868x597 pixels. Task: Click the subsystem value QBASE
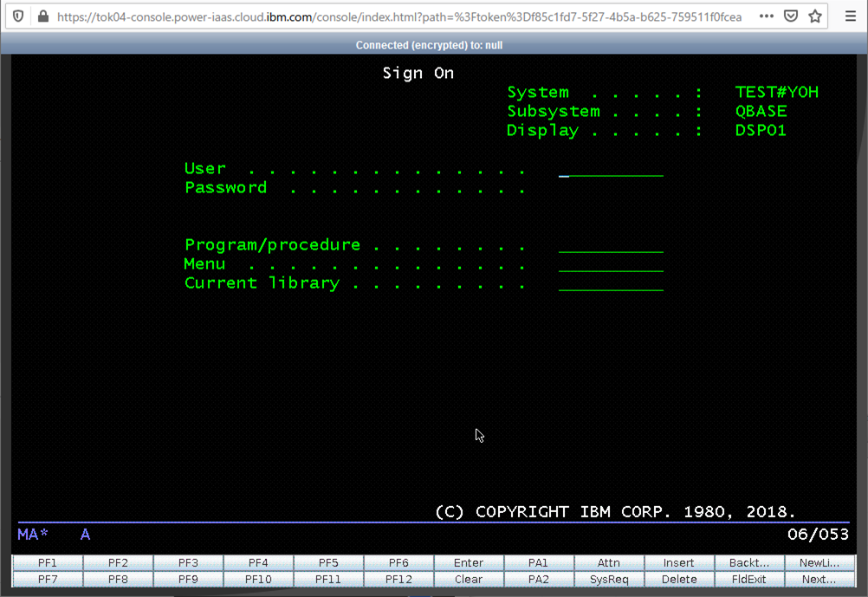[761, 111]
